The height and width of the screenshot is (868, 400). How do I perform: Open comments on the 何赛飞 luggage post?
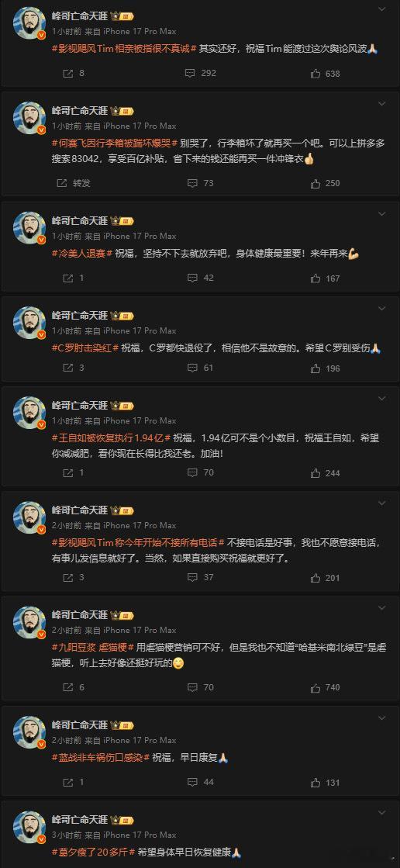tap(200, 183)
